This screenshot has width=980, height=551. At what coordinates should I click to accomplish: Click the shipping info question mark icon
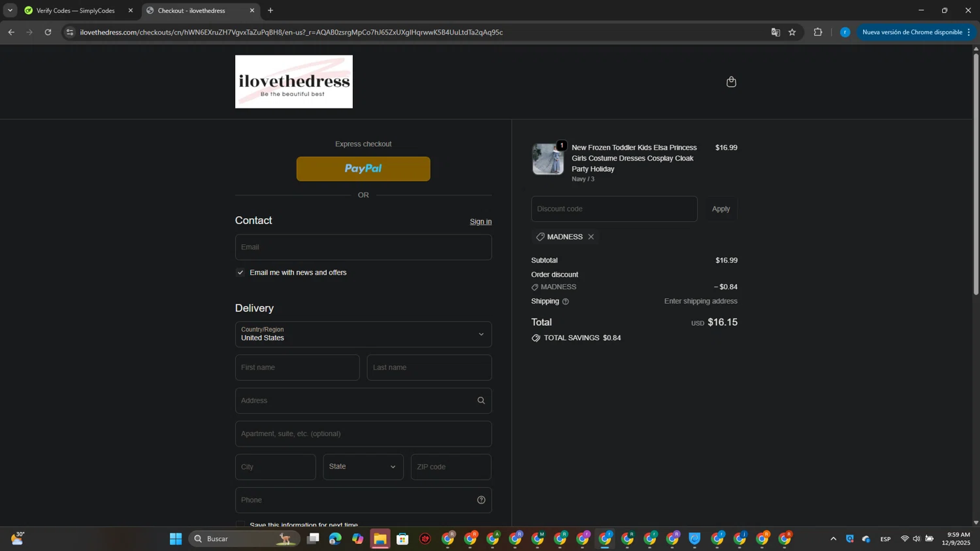[x=566, y=302]
